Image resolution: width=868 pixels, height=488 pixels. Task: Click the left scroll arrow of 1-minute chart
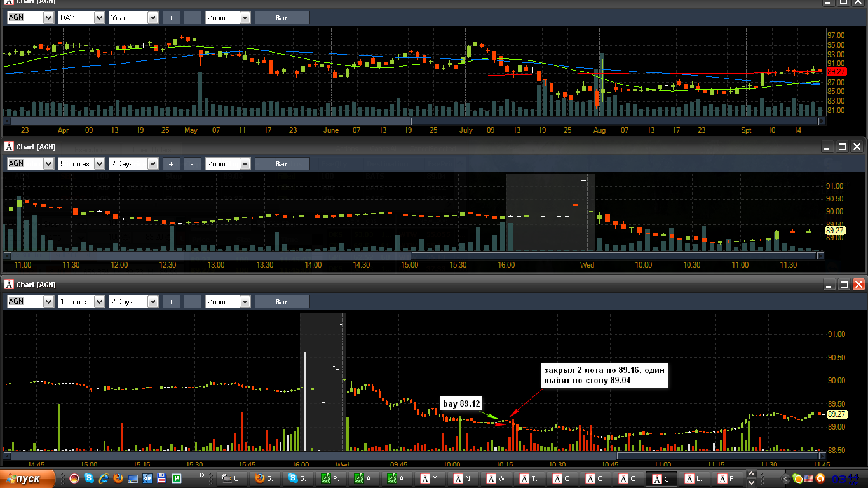(7, 456)
